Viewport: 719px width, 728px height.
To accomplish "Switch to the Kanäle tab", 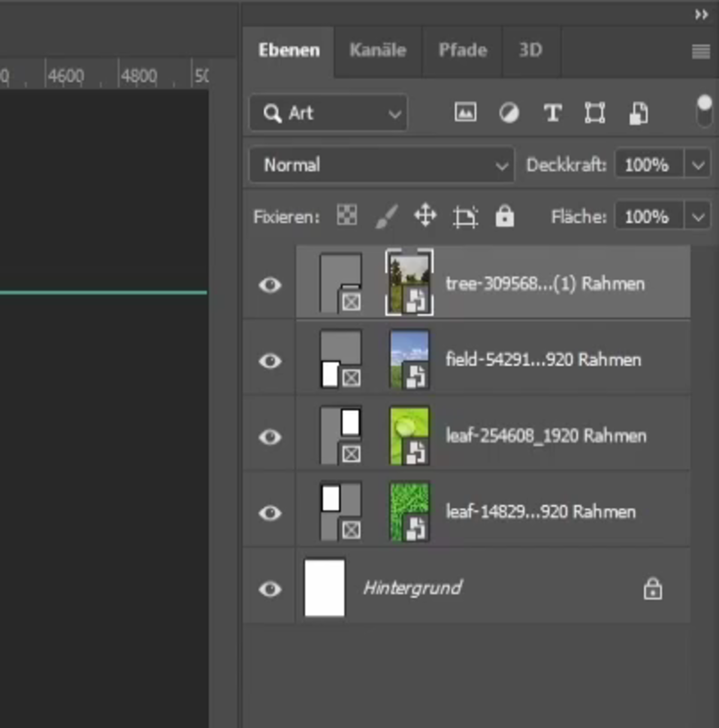I will point(377,51).
